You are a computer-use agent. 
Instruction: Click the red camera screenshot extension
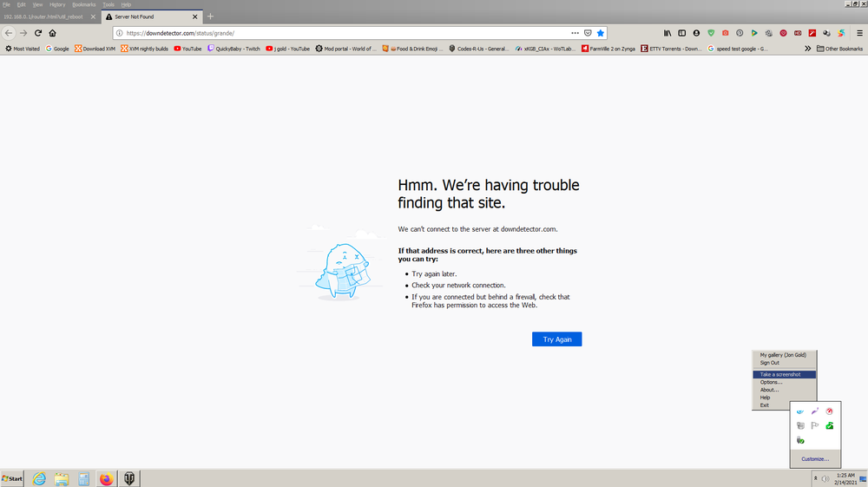(725, 33)
